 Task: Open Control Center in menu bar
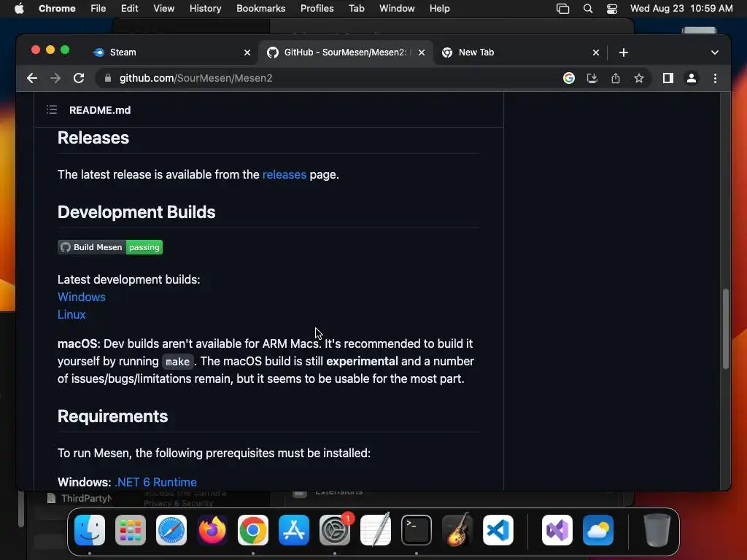(612, 9)
